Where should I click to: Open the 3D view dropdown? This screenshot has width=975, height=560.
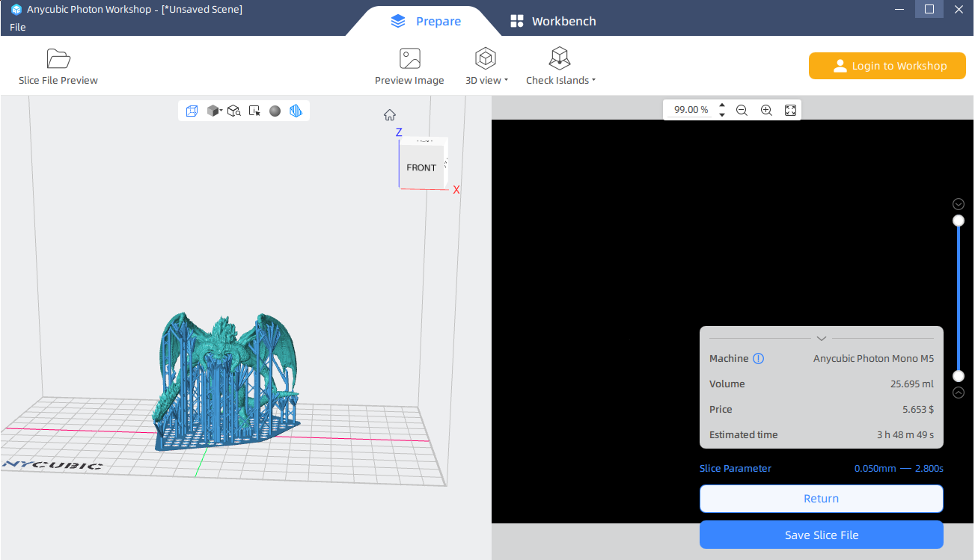pos(486,67)
